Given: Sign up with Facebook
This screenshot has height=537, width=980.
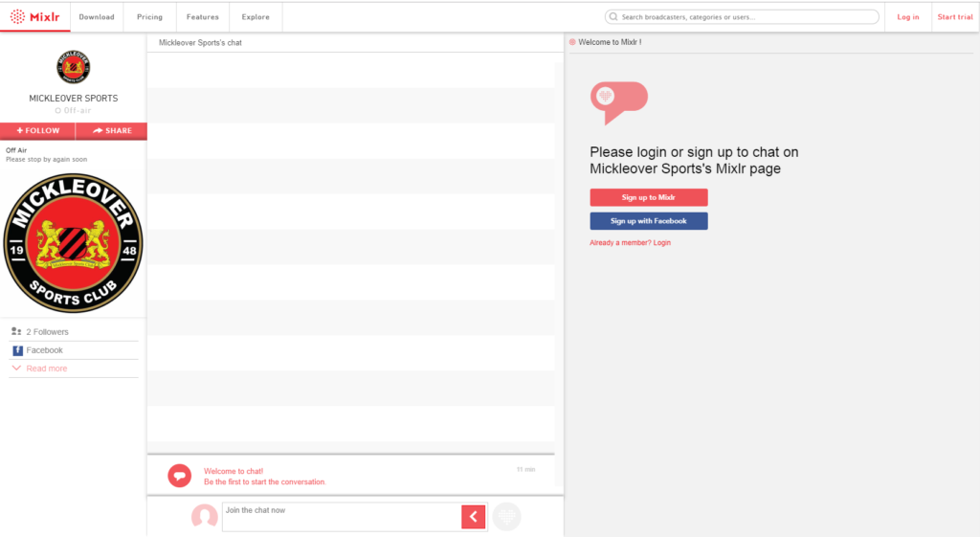Looking at the screenshot, I should tap(649, 221).
